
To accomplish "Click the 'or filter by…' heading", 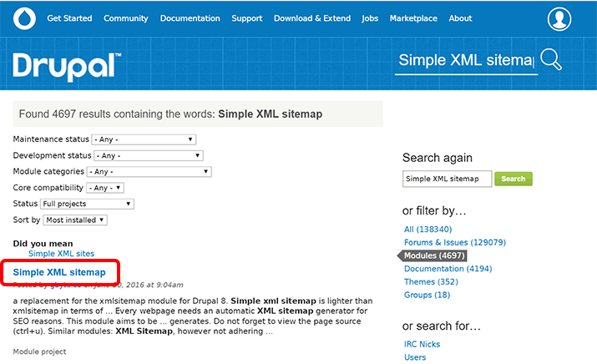I will tap(434, 210).
